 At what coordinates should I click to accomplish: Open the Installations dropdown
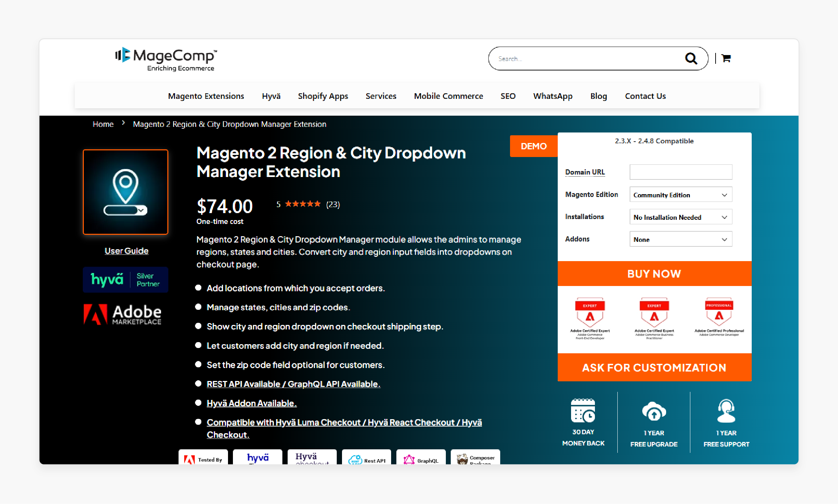pyautogui.click(x=681, y=217)
